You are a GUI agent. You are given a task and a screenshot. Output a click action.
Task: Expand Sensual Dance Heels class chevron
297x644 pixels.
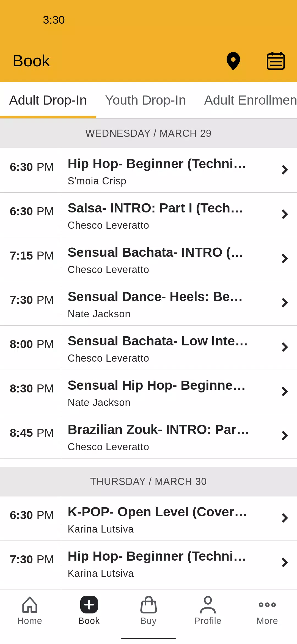coord(285,303)
